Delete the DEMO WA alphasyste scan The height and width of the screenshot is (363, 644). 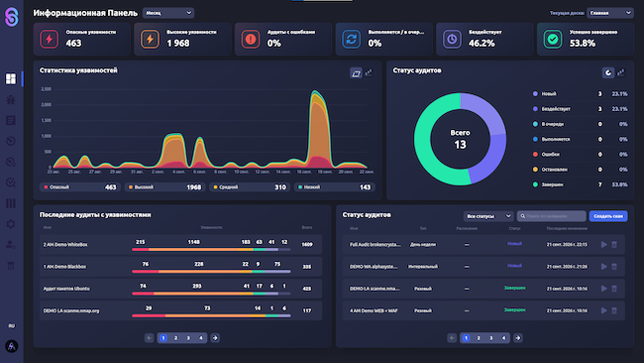(614, 267)
